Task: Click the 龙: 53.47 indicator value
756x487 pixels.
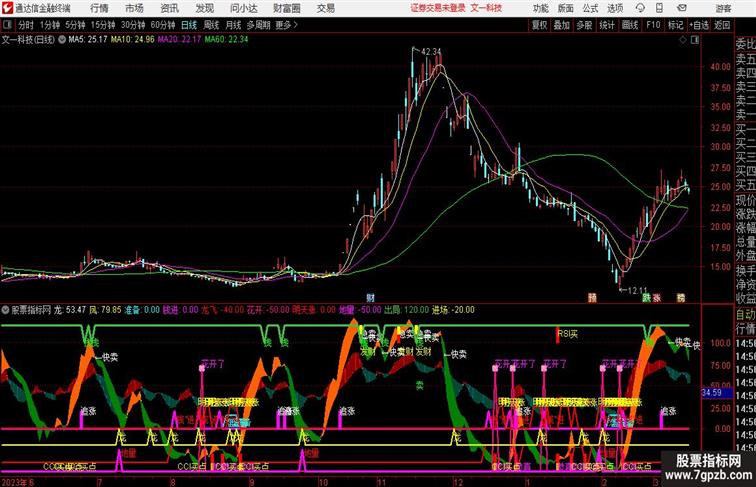Action: point(70,310)
